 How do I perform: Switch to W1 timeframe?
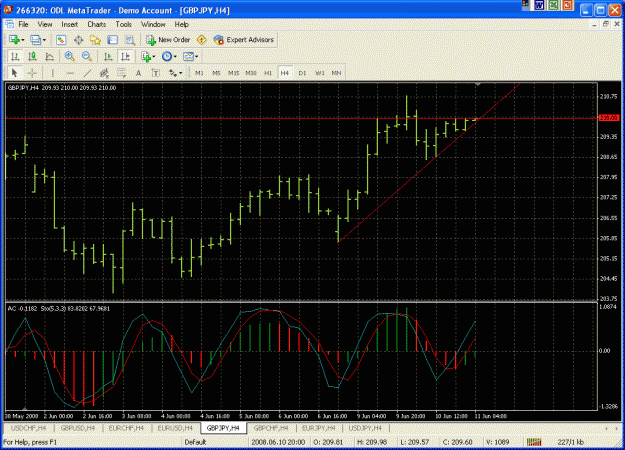click(x=320, y=73)
